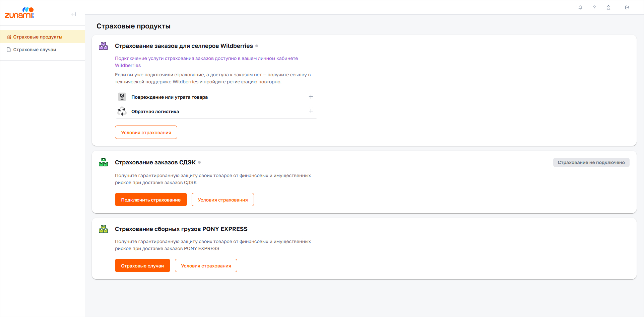This screenshot has height=317, width=644.
Task: Click the purple Wildberries insurance product icon
Action: click(103, 46)
